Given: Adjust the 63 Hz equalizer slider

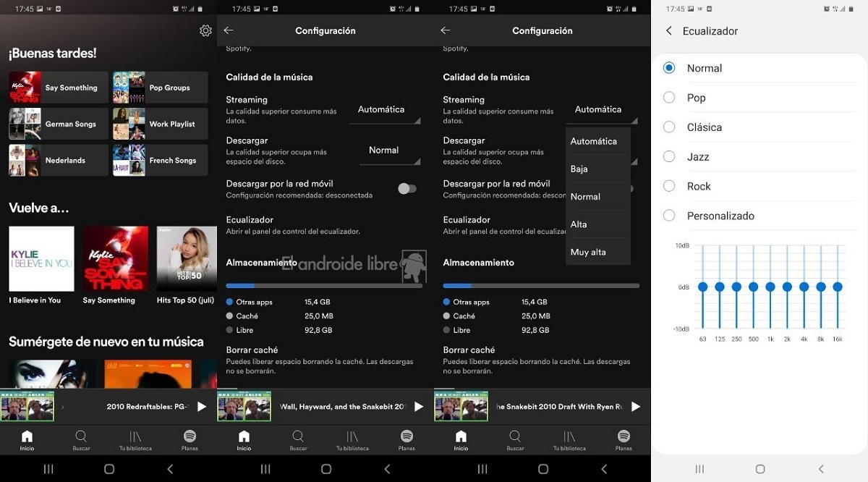Looking at the screenshot, I should tap(702, 287).
